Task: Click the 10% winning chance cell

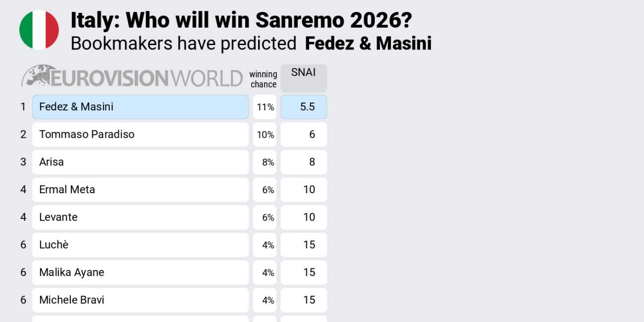Action: coord(265,135)
